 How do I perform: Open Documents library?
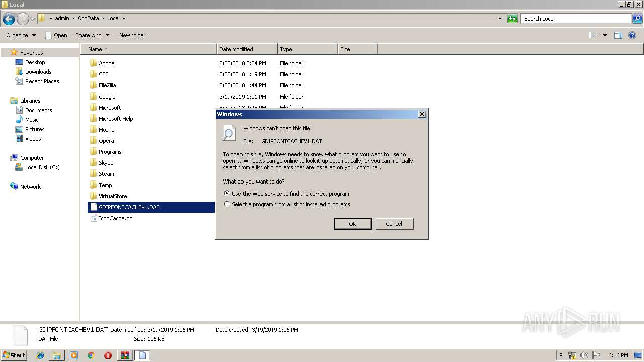[38, 110]
